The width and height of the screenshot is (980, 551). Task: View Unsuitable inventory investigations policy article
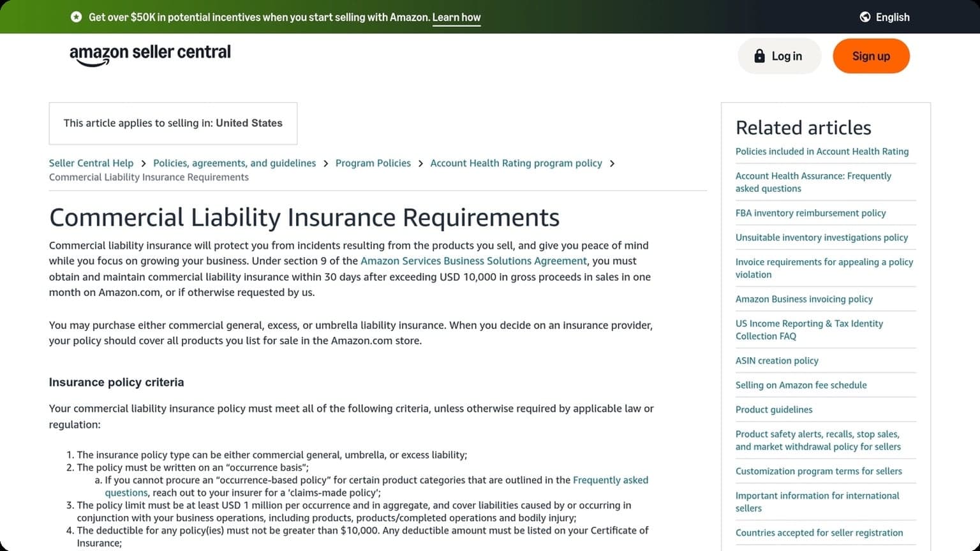(x=821, y=237)
